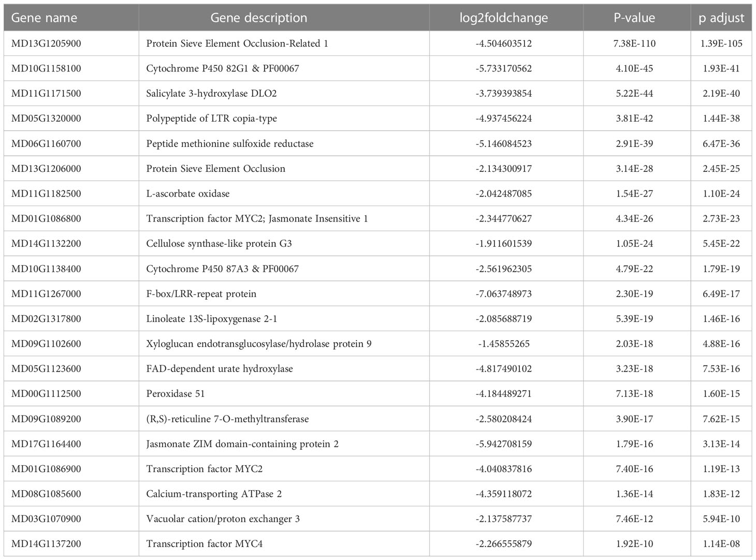Viewport: 756px width, 560px height.
Task: Click adjusted p value 1.39E-105
Action: [721, 43]
